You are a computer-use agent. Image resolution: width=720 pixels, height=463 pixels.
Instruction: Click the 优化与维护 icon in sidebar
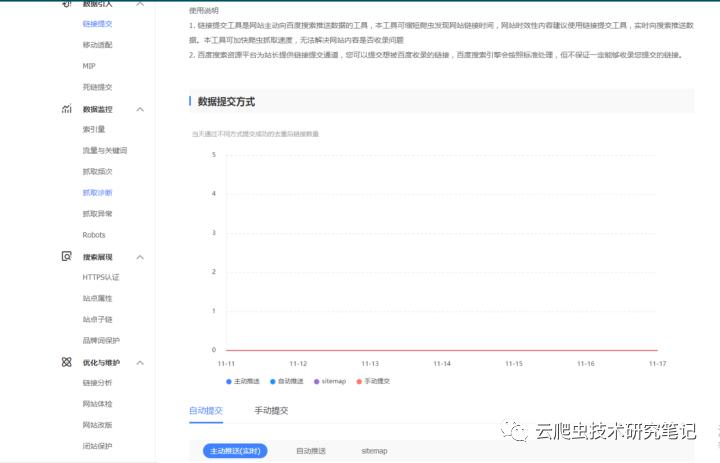click(67, 362)
